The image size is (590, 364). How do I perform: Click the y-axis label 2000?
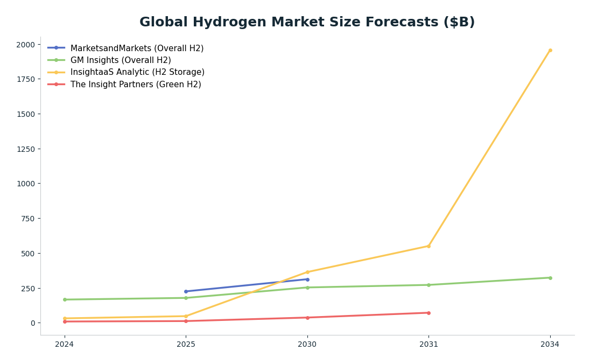[x=26, y=45]
